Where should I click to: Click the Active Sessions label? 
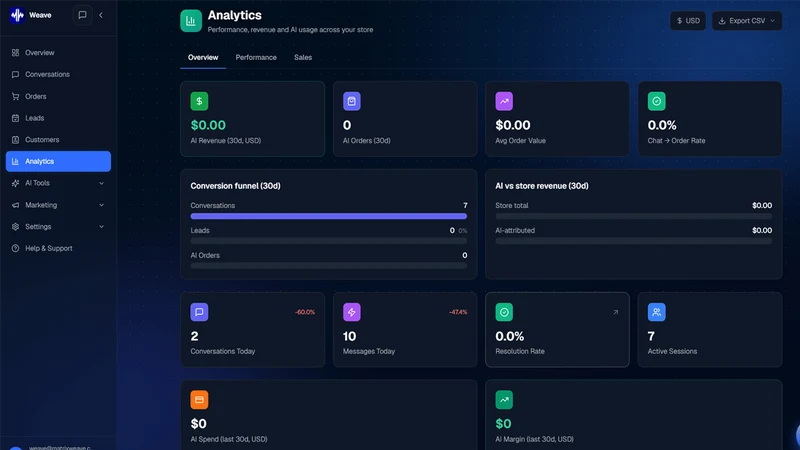click(x=672, y=351)
